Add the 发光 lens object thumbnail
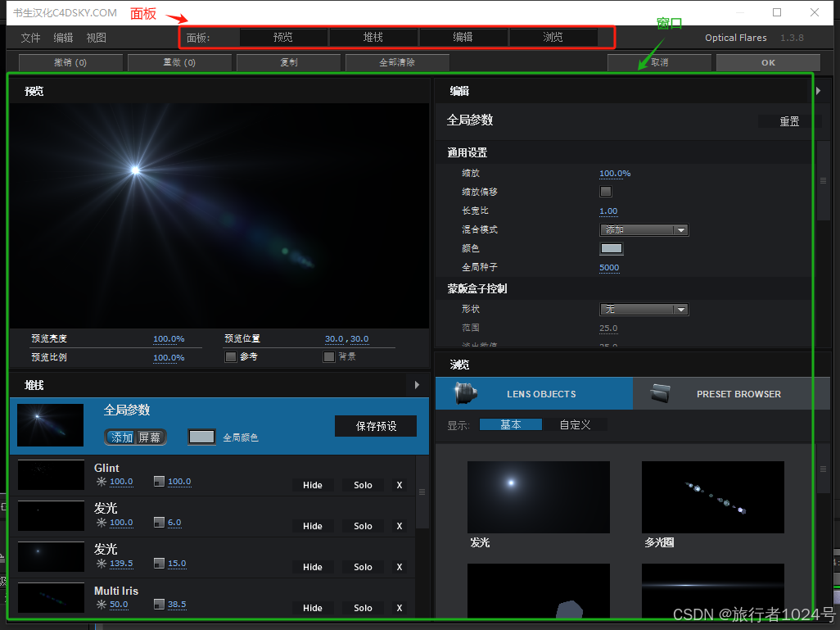Image resolution: width=840 pixels, height=630 pixels. [539, 497]
